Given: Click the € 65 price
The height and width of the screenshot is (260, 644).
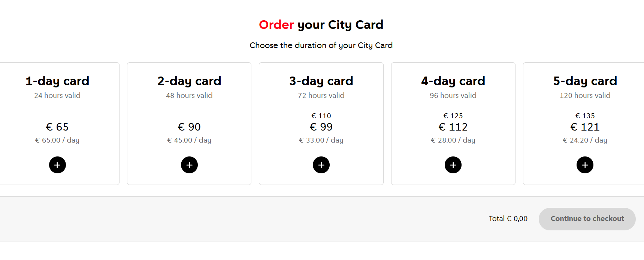Looking at the screenshot, I should pos(57,127).
